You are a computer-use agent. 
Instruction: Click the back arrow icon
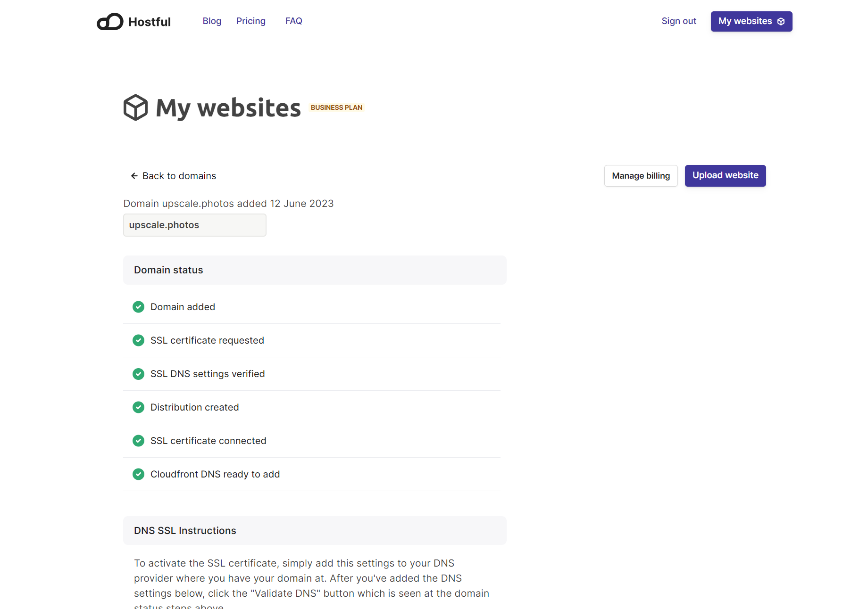point(134,176)
